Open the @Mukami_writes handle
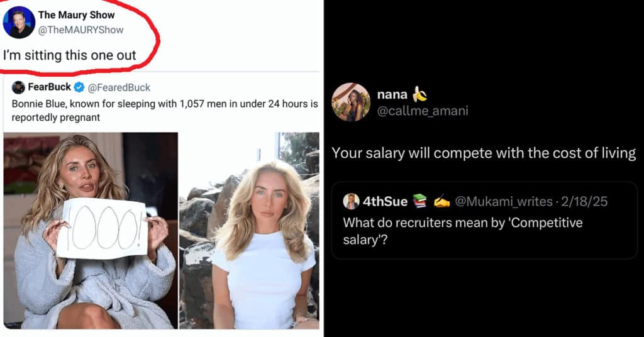The image size is (644, 337). pyautogui.click(x=504, y=202)
